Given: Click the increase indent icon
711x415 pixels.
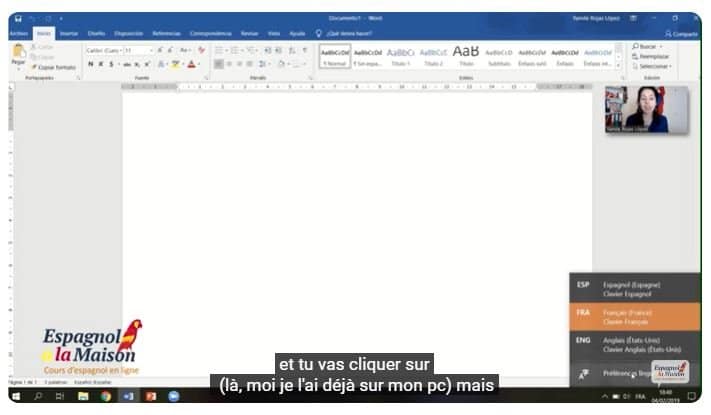Looking at the screenshot, I should pos(278,50).
